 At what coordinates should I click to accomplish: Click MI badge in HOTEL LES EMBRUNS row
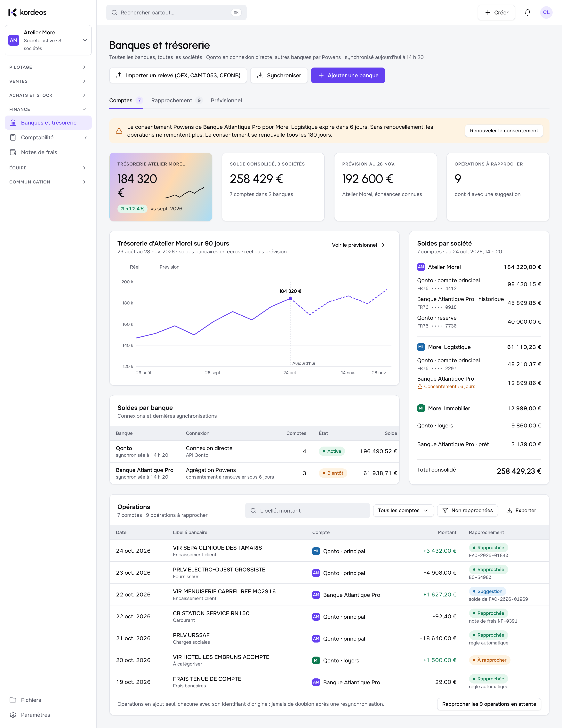point(316,660)
